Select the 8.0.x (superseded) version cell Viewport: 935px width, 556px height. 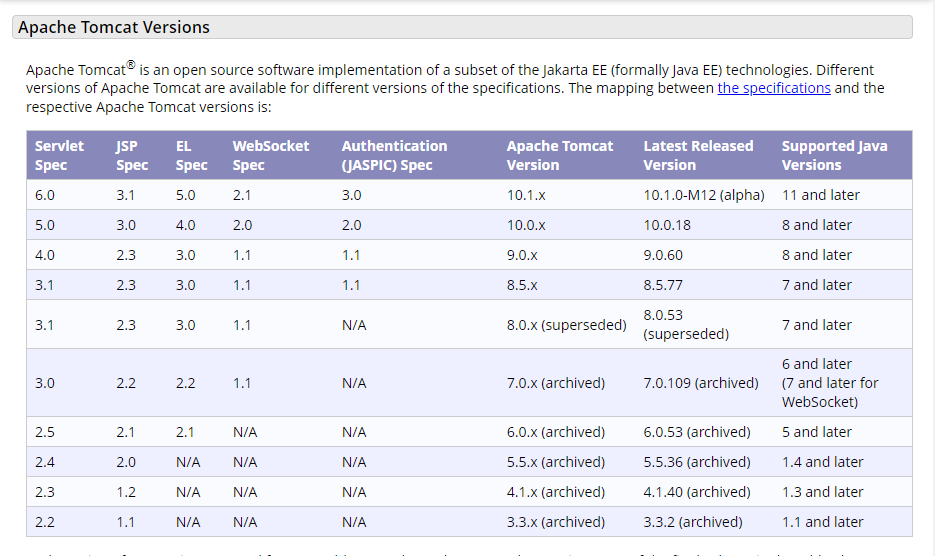pos(566,325)
